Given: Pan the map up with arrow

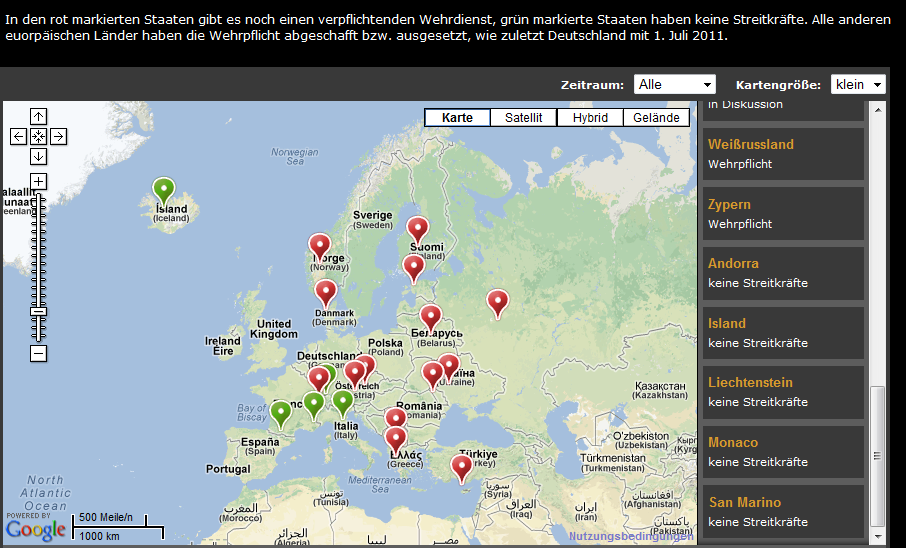Looking at the screenshot, I should pyautogui.click(x=38, y=116).
